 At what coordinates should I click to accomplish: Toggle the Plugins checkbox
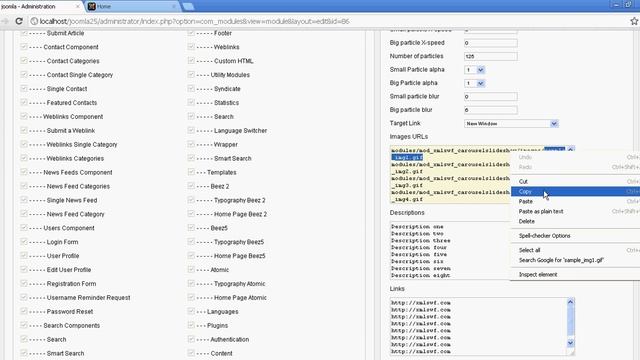191,325
